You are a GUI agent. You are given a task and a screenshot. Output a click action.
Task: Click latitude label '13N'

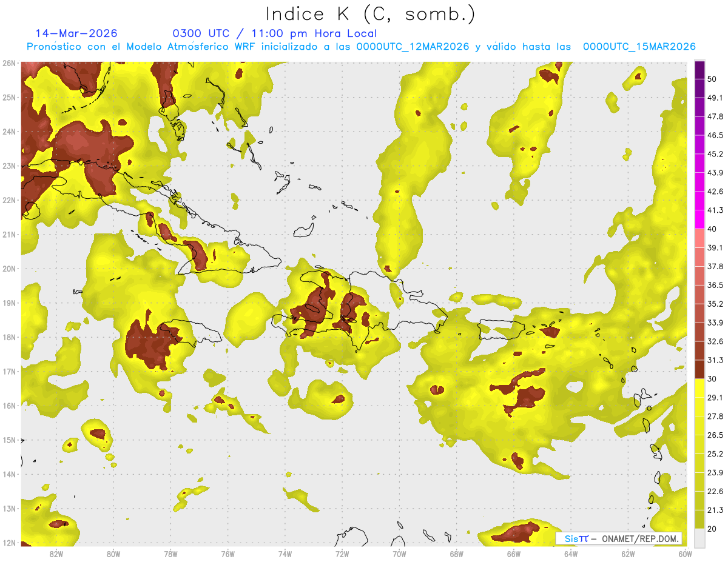coord(8,509)
